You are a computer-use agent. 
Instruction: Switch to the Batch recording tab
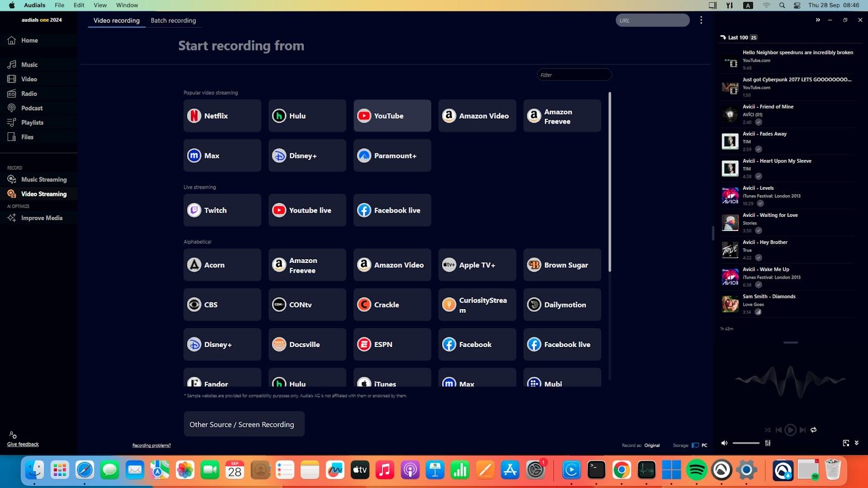point(173,21)
